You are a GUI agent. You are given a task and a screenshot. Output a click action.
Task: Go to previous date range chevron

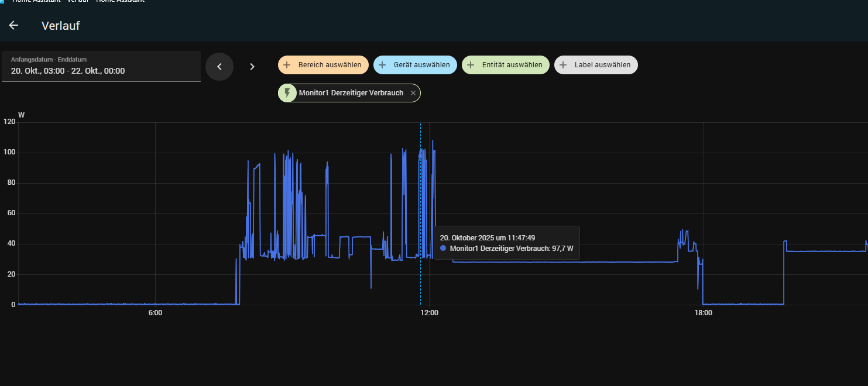(x=219, y=67)
